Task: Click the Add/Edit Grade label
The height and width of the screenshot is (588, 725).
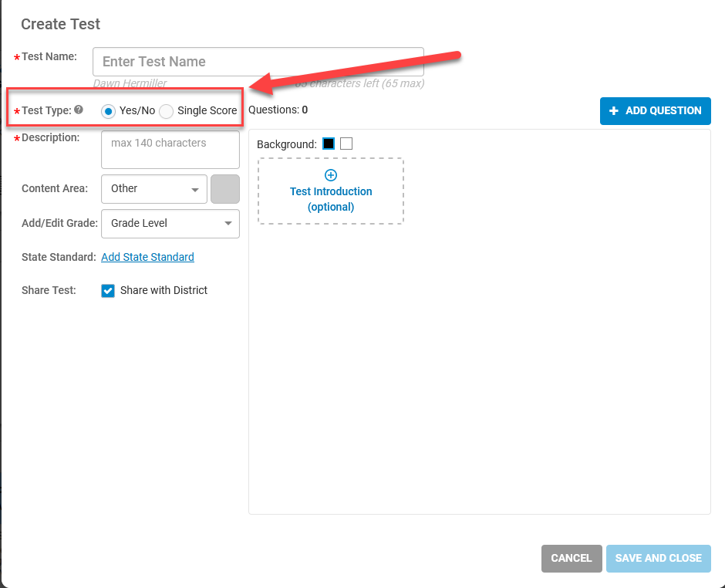Action: 59,223
